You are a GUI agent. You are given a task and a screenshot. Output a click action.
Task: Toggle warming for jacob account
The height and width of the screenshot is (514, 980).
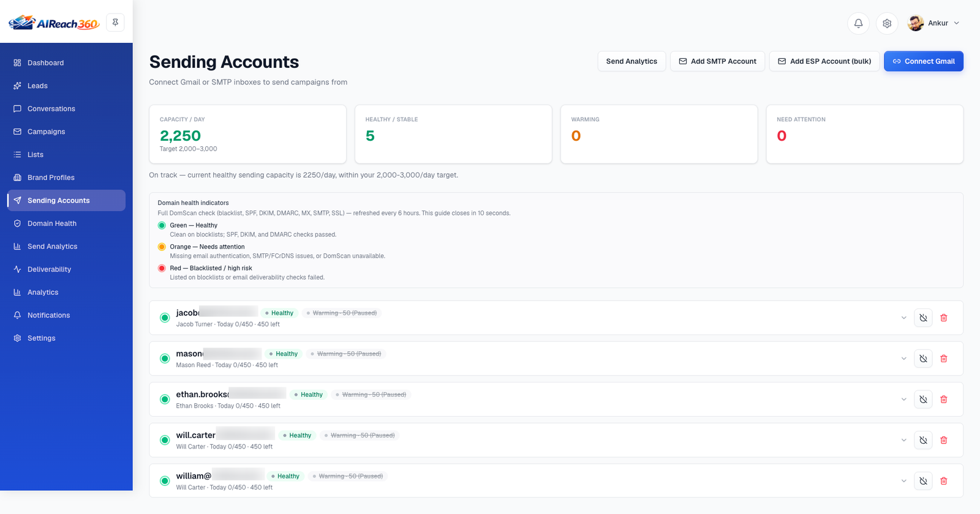tap(923, 318)
